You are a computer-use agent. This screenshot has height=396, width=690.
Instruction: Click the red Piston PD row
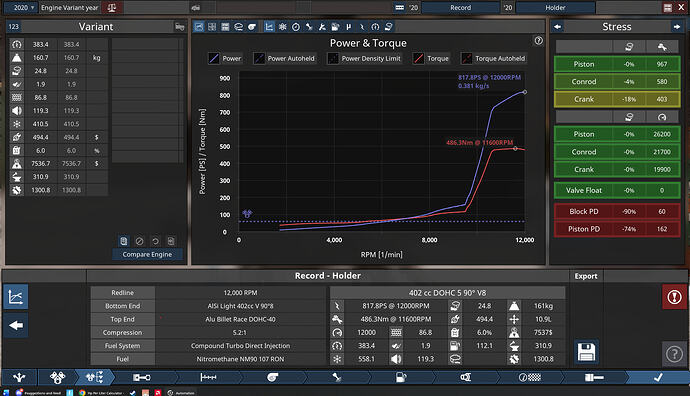[617, 229]
